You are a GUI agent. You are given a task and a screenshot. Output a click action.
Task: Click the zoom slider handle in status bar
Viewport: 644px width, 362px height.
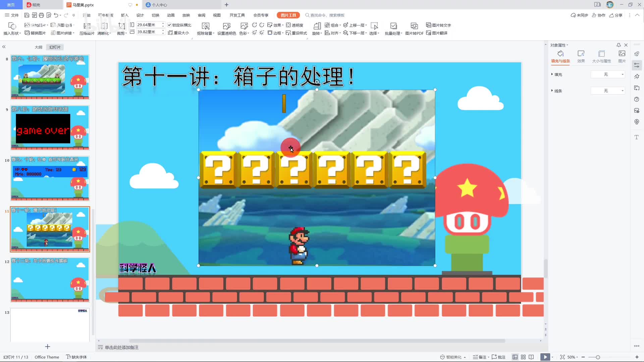tap(598, 357)
